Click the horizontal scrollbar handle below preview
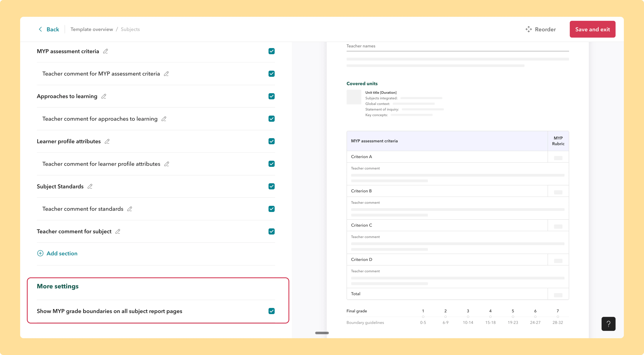The height and width of the screenshot is (355, 644). pos(322,333)
